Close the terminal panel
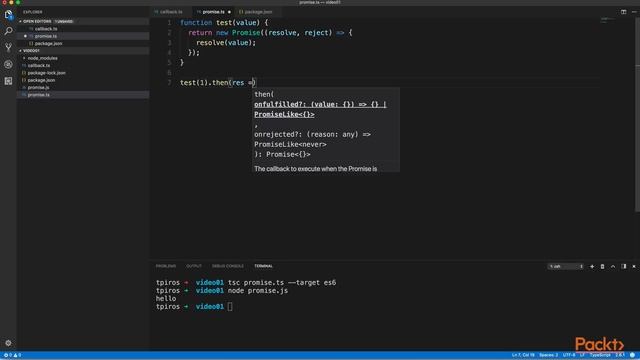 click(634, 267)
